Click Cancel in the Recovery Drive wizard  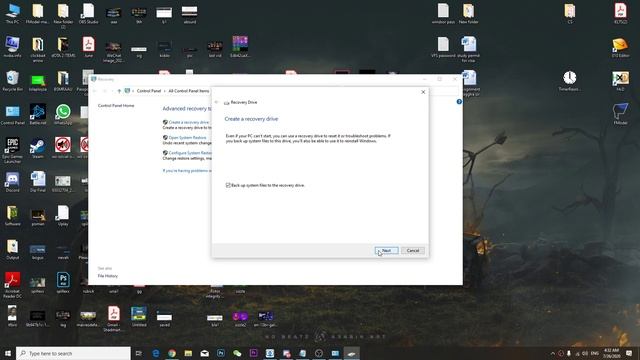coord(413,250)
